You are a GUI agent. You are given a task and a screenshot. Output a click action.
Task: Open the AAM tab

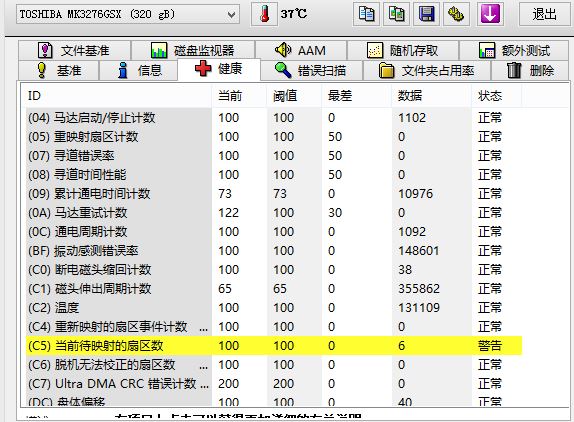pos(301,50)
